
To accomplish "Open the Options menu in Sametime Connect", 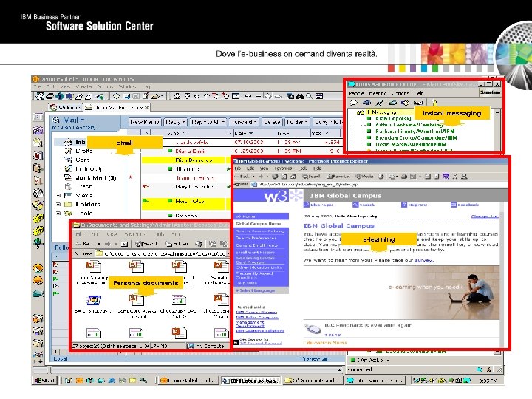I will [400, 93].
